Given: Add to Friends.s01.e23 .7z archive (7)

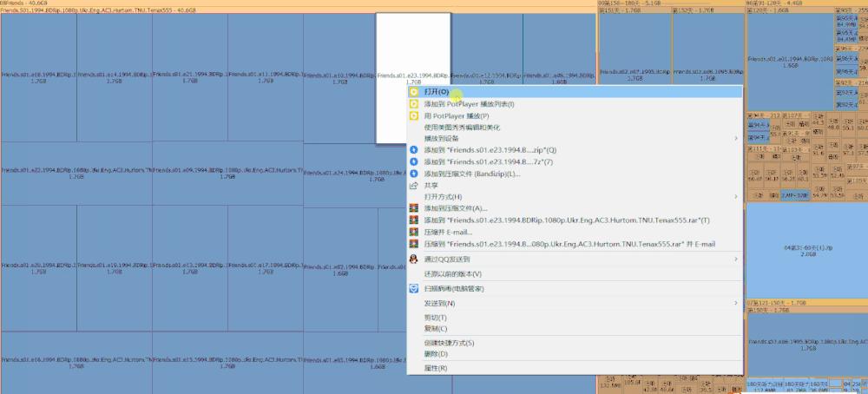Looking at the screenshot, I should pyautogui.click(x=575, y=161).
